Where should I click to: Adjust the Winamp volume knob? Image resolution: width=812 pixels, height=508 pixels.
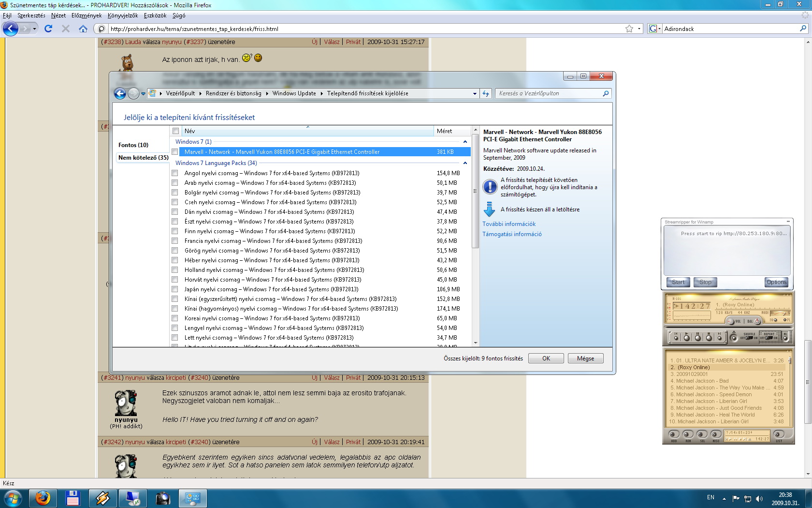730,321
